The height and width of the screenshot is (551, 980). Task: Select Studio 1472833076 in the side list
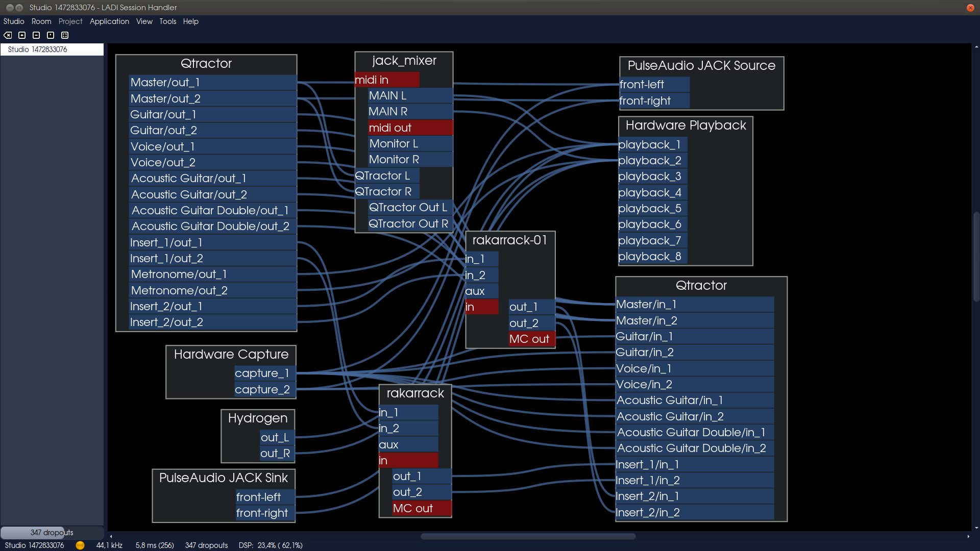[x=52, y=49]
